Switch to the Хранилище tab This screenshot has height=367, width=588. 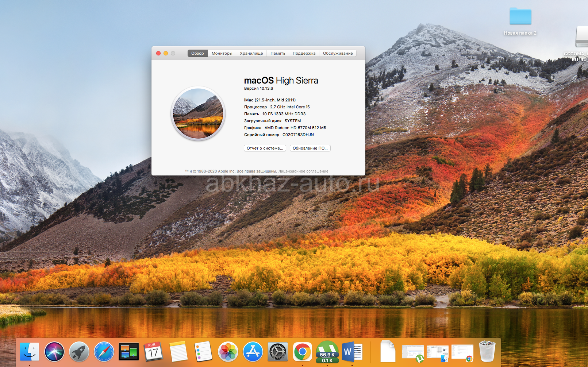[x=251, y=53]
